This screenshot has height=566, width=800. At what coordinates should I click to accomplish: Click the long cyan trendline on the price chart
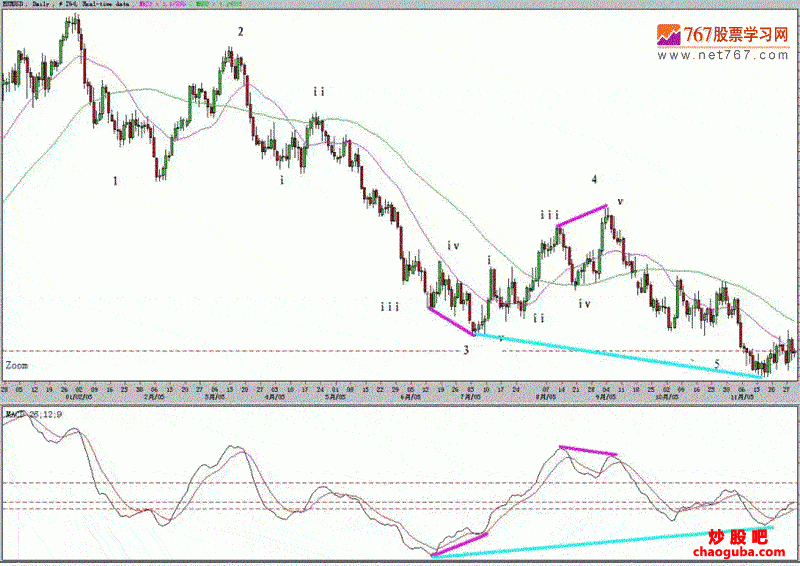point(618,355)
